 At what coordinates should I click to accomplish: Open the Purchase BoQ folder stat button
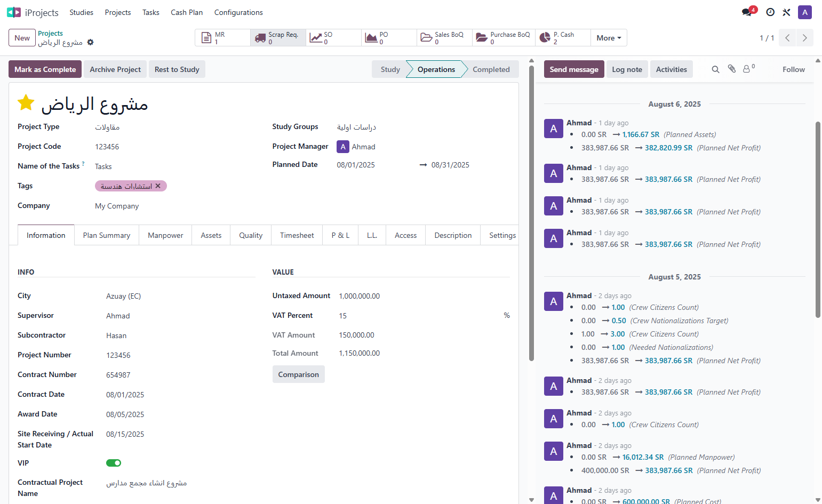504,38
